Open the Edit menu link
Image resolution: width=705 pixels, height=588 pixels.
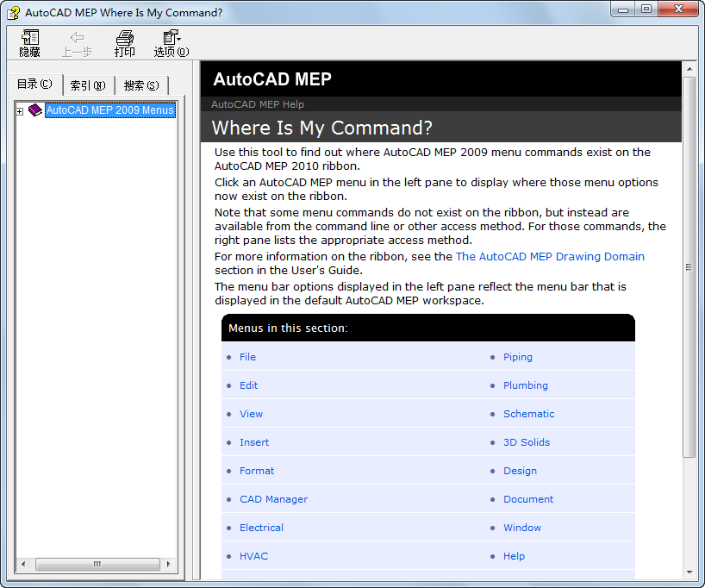click(x=248, y=385)
